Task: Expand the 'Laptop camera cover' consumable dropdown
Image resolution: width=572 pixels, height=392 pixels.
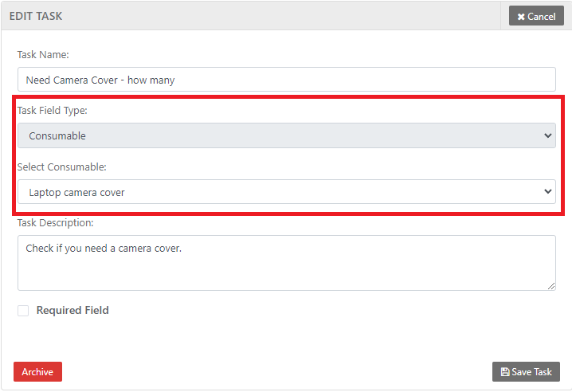Action: [286, 191]
